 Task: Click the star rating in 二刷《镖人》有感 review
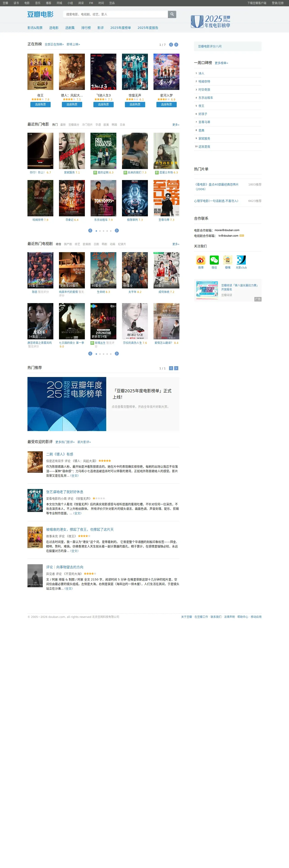[105, 461]
